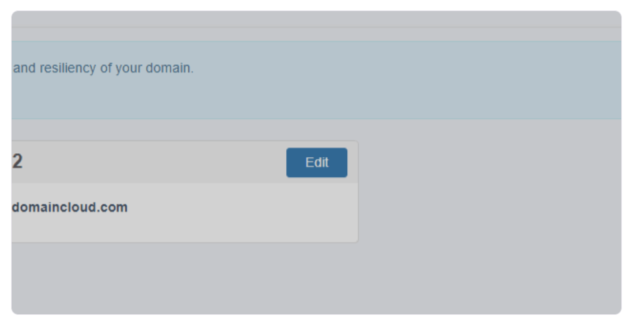644x324 pixels.
Task: Click the card body below domaincloud.com
Action: pos(185,228)
